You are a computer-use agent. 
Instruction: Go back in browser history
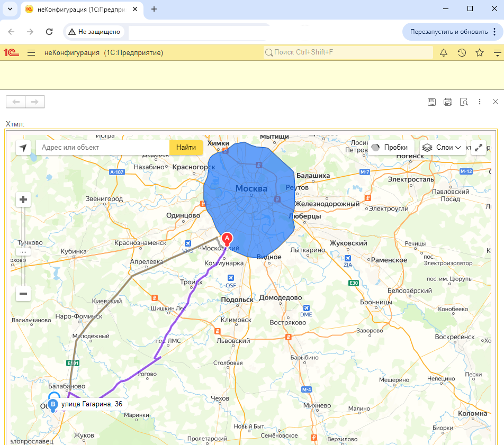click(x=11, y=32)
